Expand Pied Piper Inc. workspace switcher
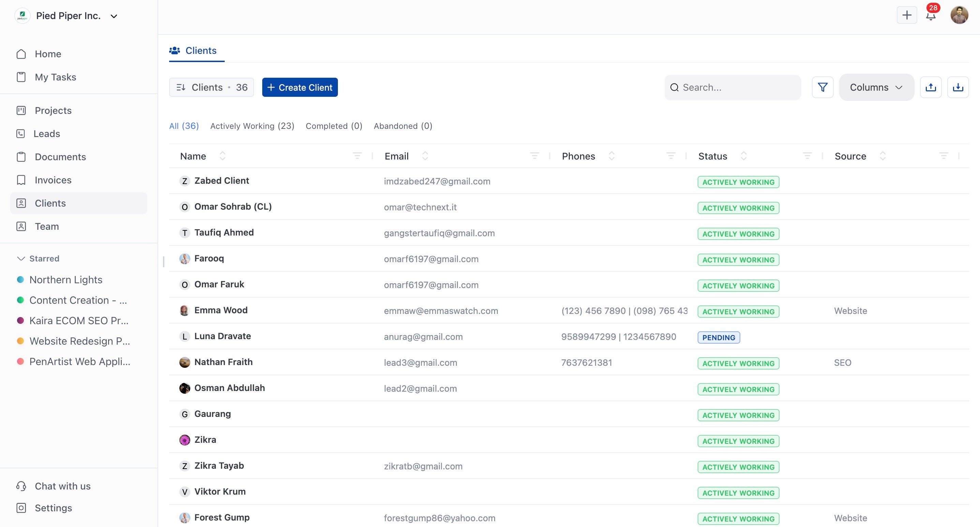This screenshot has width=980, height=527. [114, 16]
